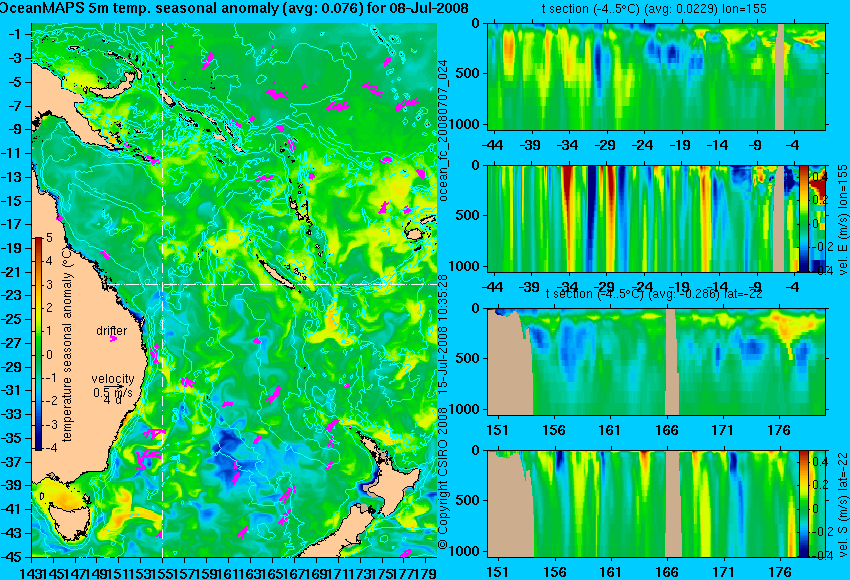Click the '-45' latitude label on the map axis
Image resolution: width=850 pixels, height=580 pixels.
11,557
